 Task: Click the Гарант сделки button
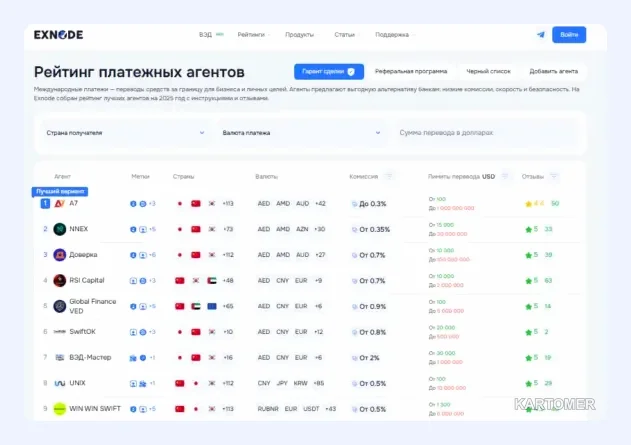tap(329, 72)
